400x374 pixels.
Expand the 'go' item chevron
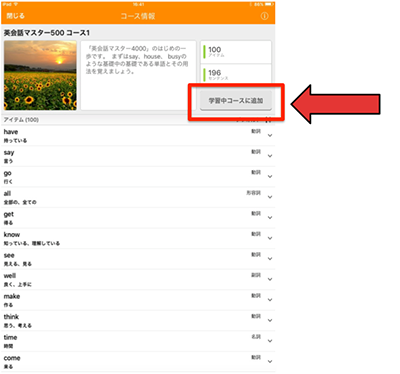270,176
